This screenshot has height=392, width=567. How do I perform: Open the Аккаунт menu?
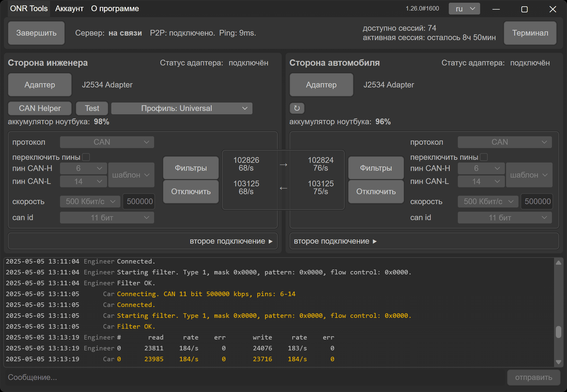click(69, 8)
